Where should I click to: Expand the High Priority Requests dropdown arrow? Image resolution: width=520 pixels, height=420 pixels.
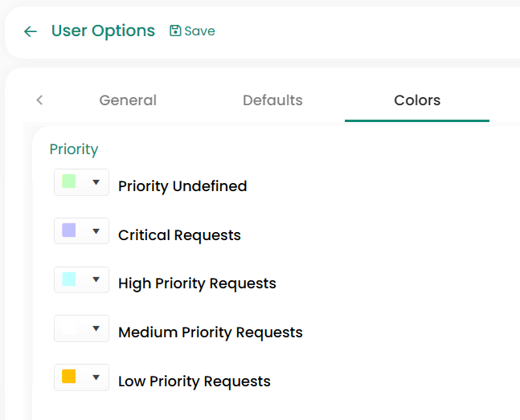click(96, 279)
